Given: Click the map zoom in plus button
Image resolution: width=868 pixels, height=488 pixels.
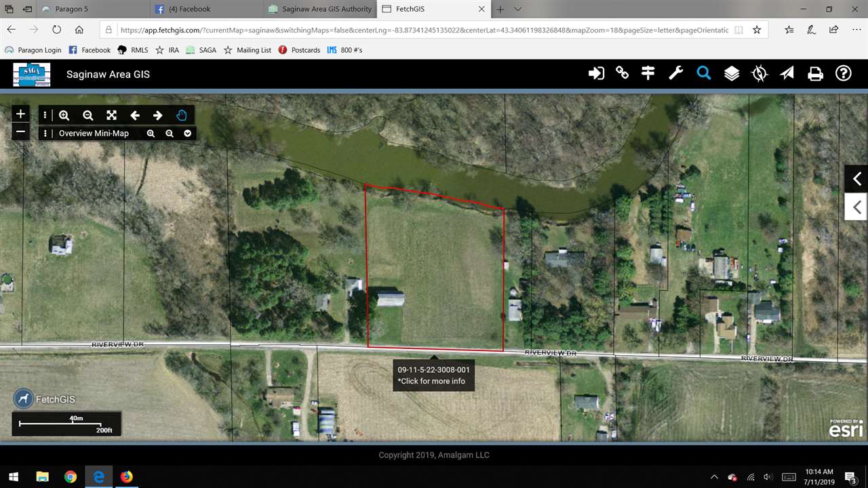Looking at the screenshot, I should pyautogui.click(x=21, y=114).
